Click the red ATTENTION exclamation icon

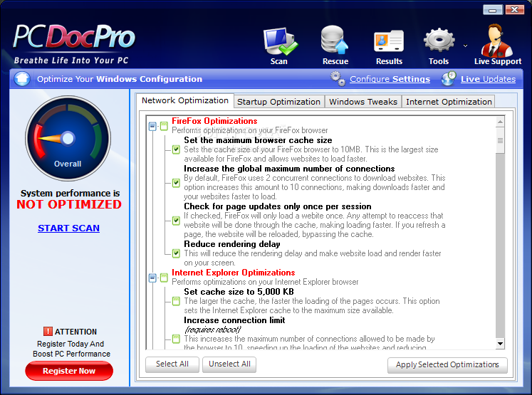coord(48,331)
